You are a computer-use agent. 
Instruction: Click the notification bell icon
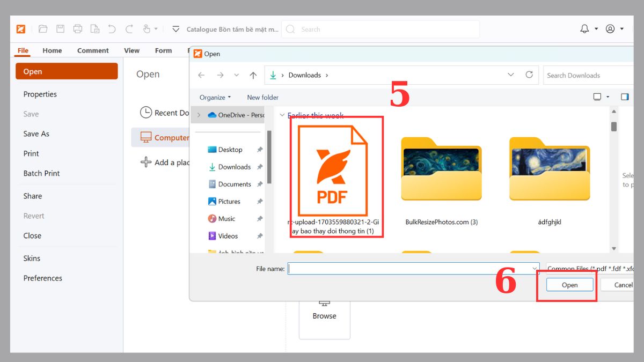pyautogui.click(x=585, y=29)
